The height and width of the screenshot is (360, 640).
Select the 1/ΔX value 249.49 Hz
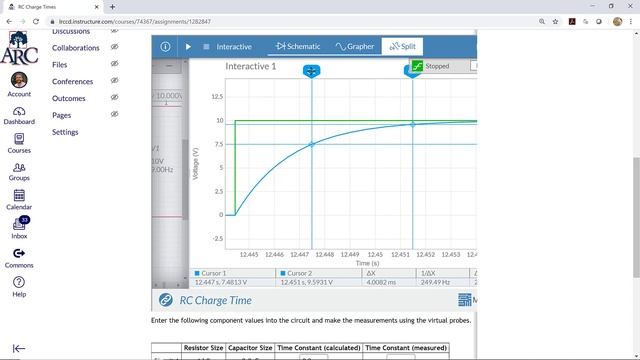click(x=436, y=282)
